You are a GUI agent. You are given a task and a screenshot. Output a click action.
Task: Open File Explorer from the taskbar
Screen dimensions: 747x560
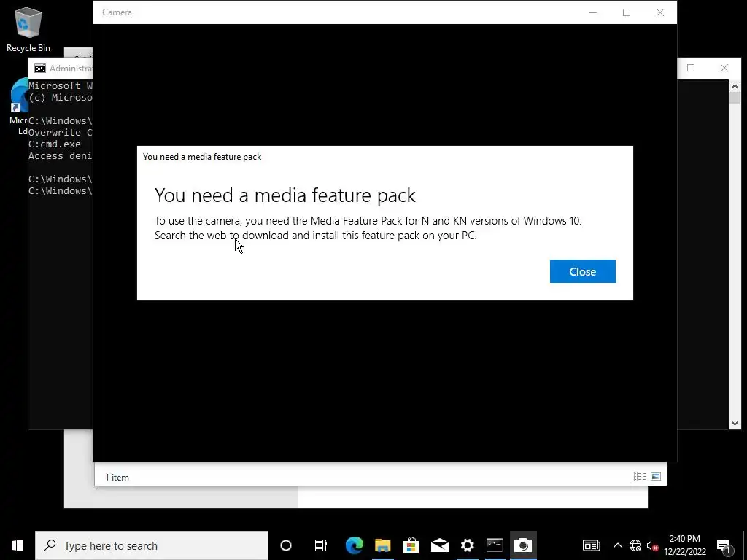[x=382, y=545]
